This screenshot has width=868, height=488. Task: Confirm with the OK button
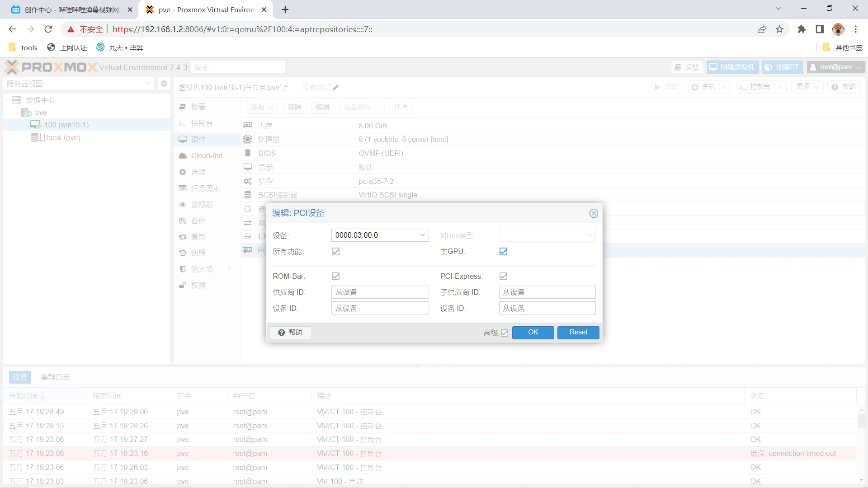pyautogui.click(x=533, y=333)
